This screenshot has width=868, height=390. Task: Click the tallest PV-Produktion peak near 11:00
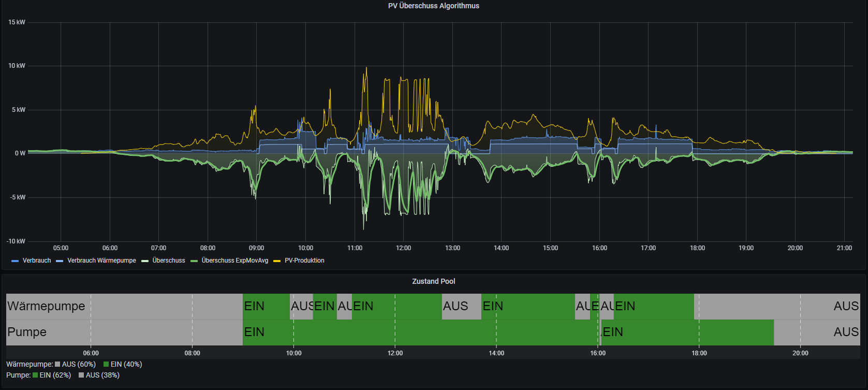[366, 68]
